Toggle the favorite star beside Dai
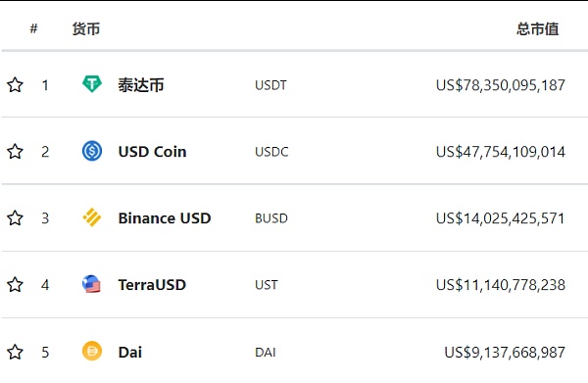 pos(15,352)
